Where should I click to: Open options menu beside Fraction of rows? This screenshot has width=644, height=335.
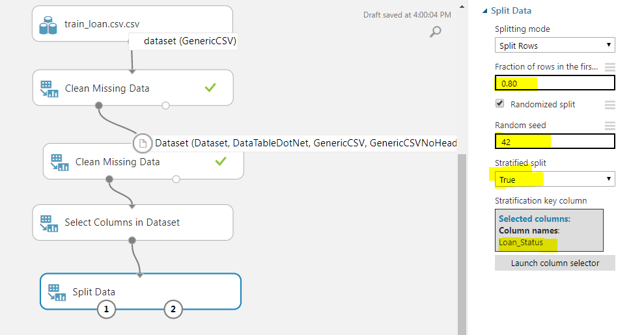pyautogui.click(x=609, y=67)
